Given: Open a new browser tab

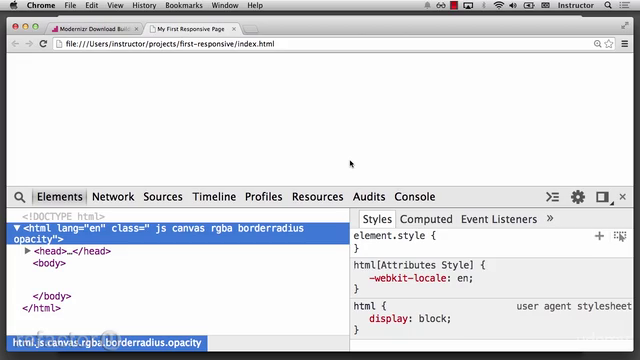Looking at the screenshot, I should [250, 29].
